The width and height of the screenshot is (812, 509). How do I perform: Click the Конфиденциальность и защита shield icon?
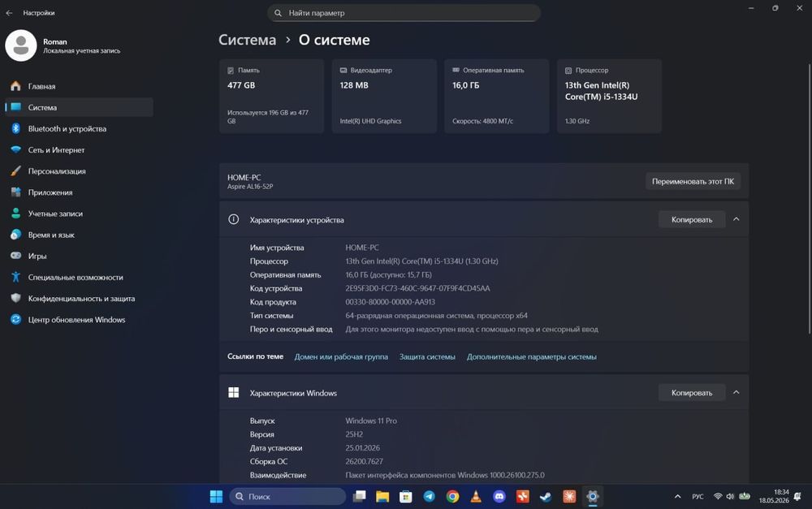(15, 298)
